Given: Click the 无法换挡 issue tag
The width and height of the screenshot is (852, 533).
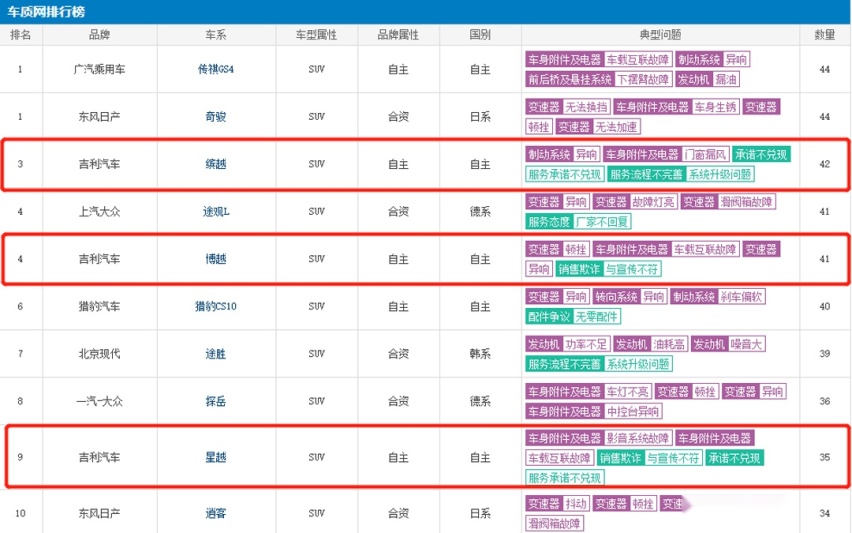Looking at the screenshot, I should [586, 107].
